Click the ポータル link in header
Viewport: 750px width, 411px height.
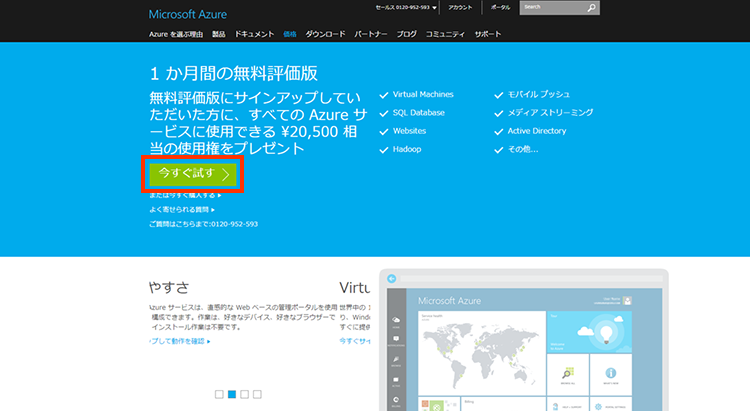click(500, 7)
